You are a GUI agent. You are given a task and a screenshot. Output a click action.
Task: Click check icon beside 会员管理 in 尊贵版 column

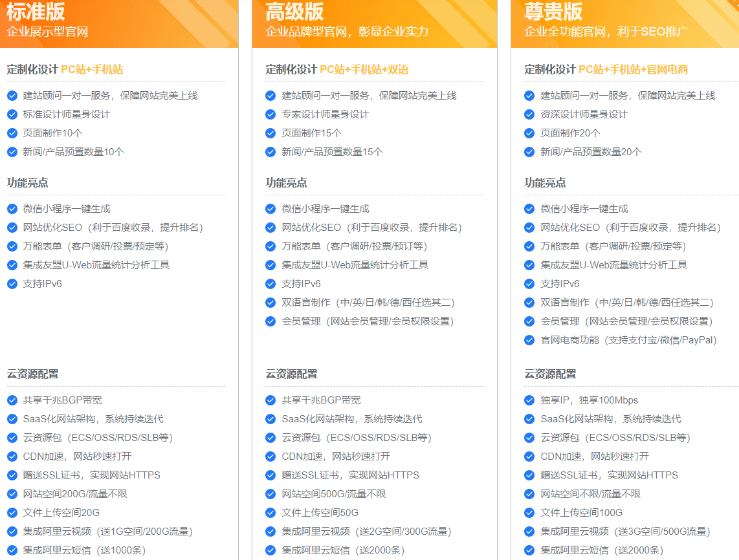click(529, 321)
